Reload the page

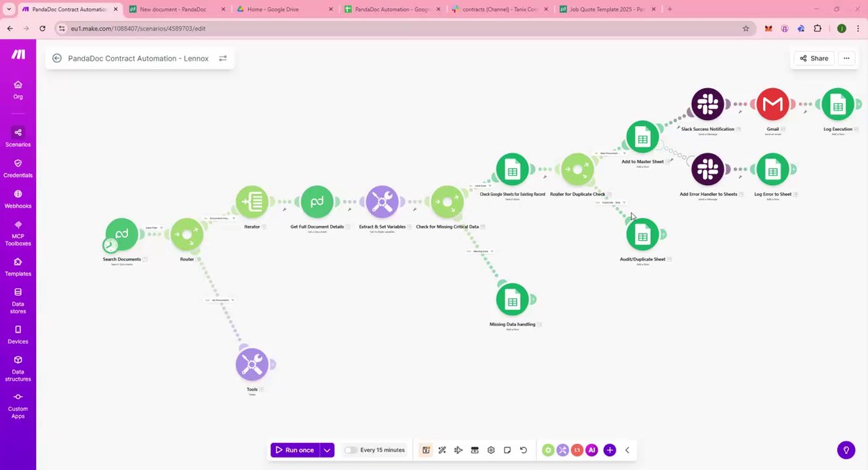coord(42,28)
